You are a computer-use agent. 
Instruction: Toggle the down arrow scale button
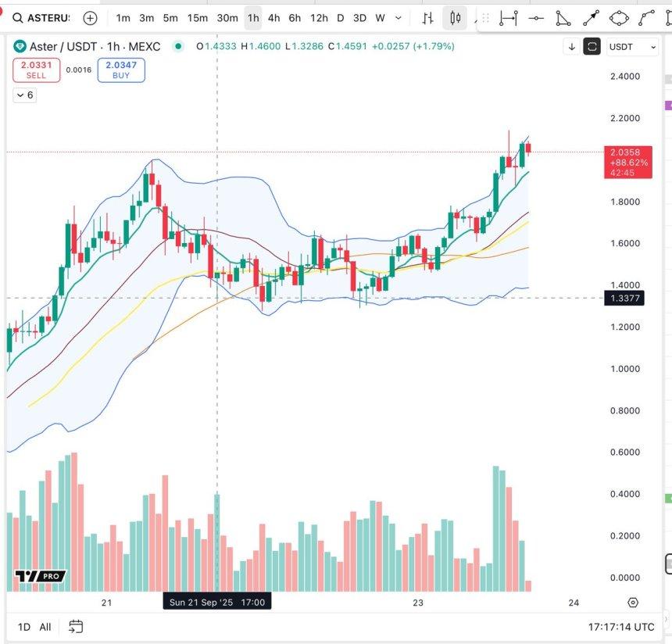[x=572, y=47]
